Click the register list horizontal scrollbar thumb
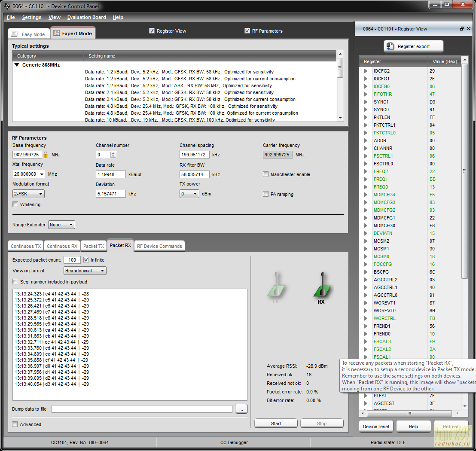The height and width of the screenshot is (451, 476). pyautogui.click(x=409, y=413)
